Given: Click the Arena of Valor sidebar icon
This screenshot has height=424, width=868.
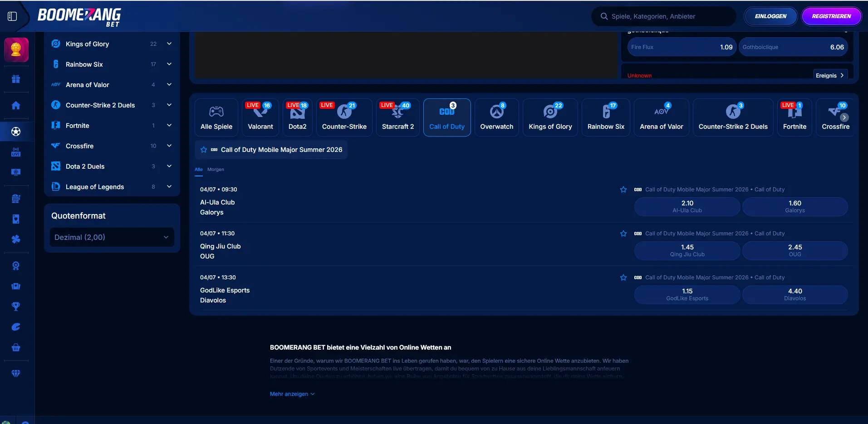Looking at the screenshot, I should click(x=56, y=84).
